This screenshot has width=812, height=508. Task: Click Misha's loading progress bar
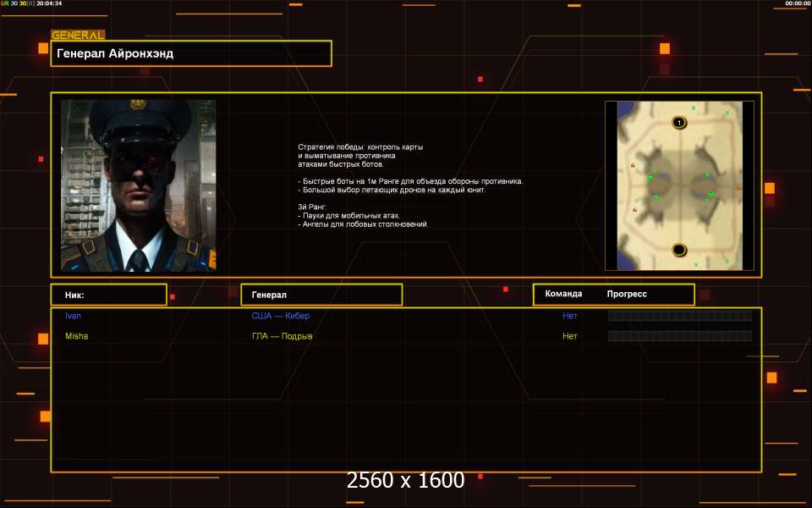679,336
